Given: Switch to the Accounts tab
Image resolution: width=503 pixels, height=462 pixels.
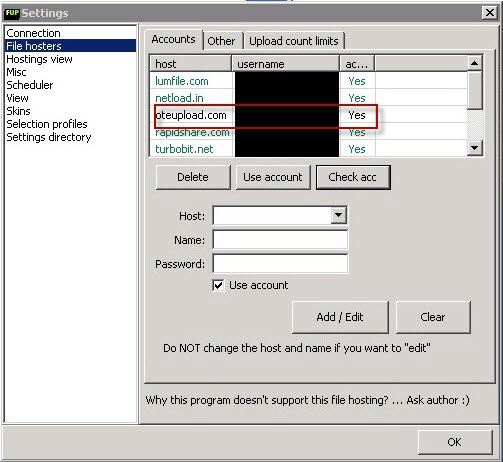Looking at the screenshot, I should tap(173, 40).
